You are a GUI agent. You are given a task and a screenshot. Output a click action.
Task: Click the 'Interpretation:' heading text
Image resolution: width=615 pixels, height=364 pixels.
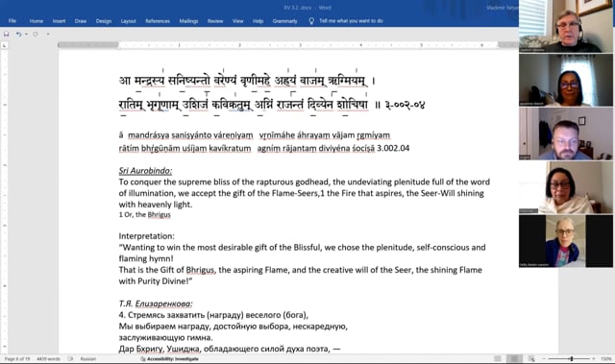[147, 236]
